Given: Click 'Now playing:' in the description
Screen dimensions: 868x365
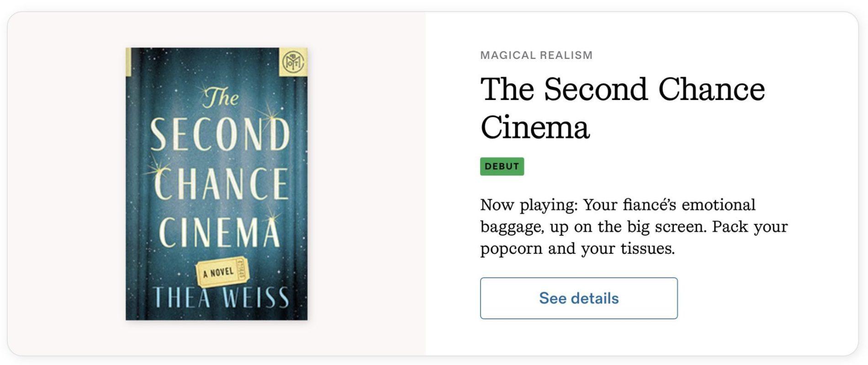Looking at the screenshot, I should [529, 205].
